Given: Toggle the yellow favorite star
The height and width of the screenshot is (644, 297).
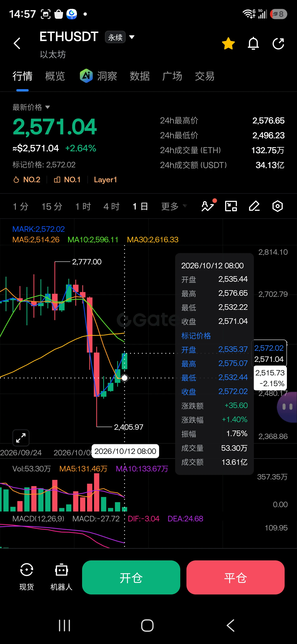Looking at the screenshot, I should 228,44.
